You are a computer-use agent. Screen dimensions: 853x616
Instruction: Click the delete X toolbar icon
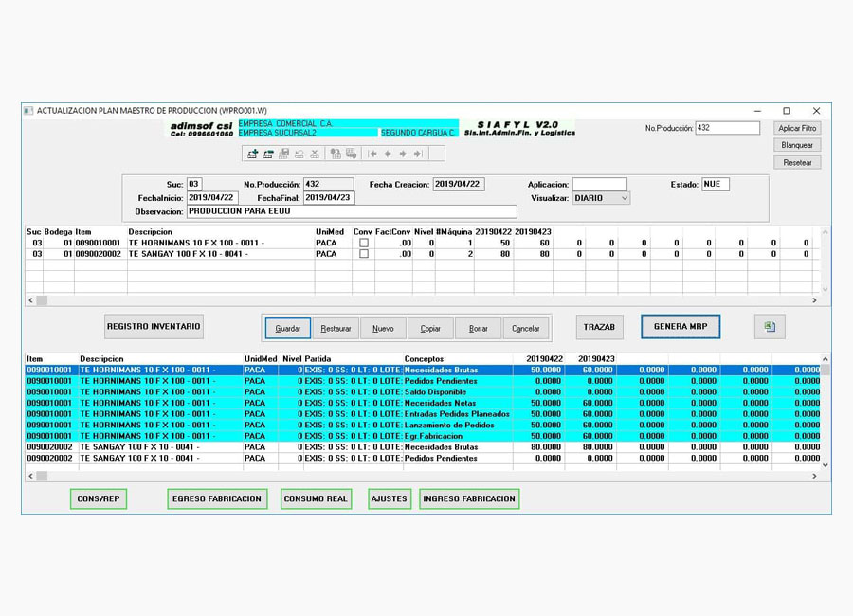tap(315, 154)
